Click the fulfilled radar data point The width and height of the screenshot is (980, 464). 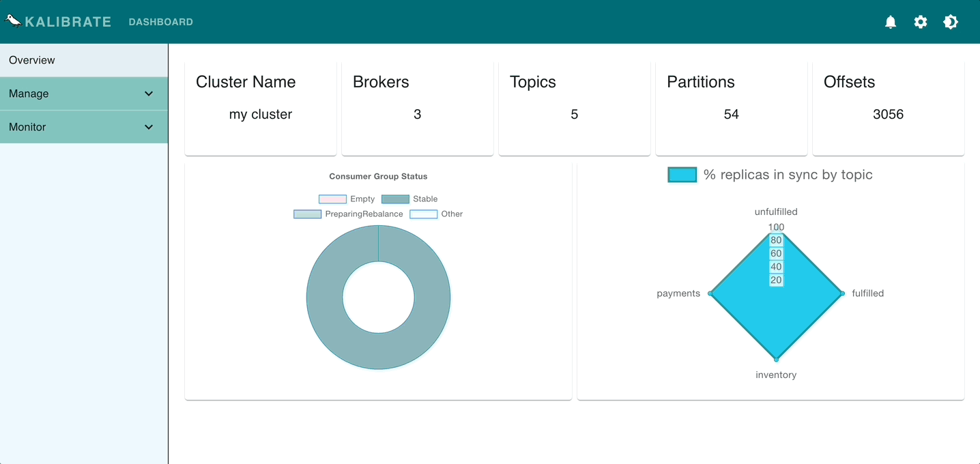842,293
